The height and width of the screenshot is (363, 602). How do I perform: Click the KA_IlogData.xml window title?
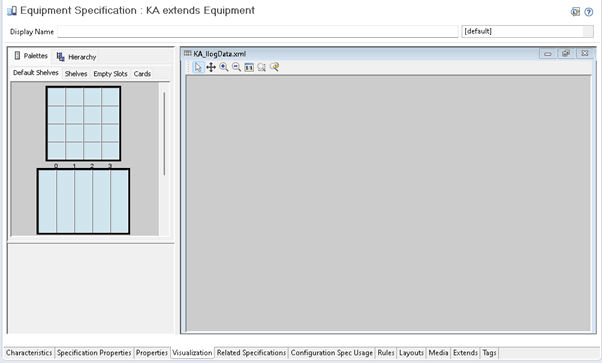[x=220, y=54]
